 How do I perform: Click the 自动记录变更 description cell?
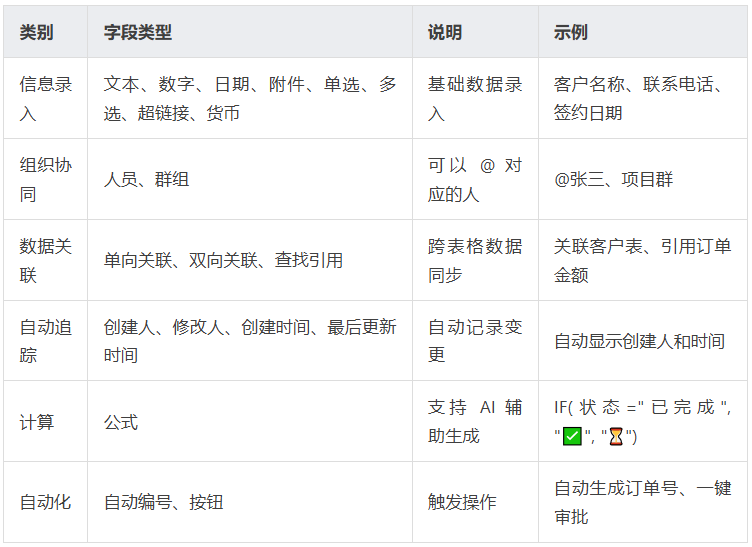click(x=475, y=341)
